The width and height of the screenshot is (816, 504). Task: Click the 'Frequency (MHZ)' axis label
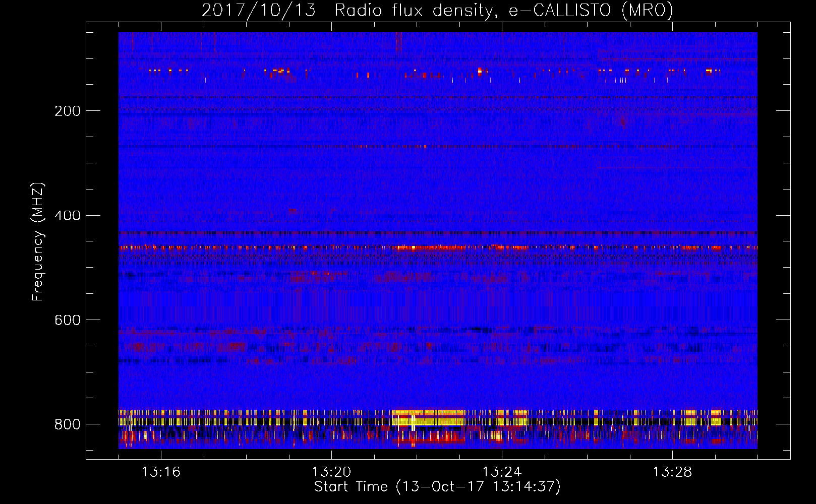coord(38,241)
